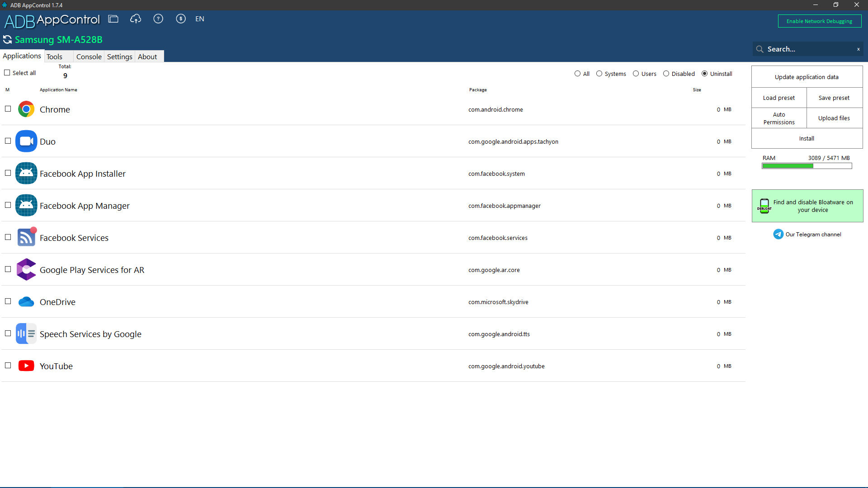Click the Auto Permissions button

coord(779,118)
